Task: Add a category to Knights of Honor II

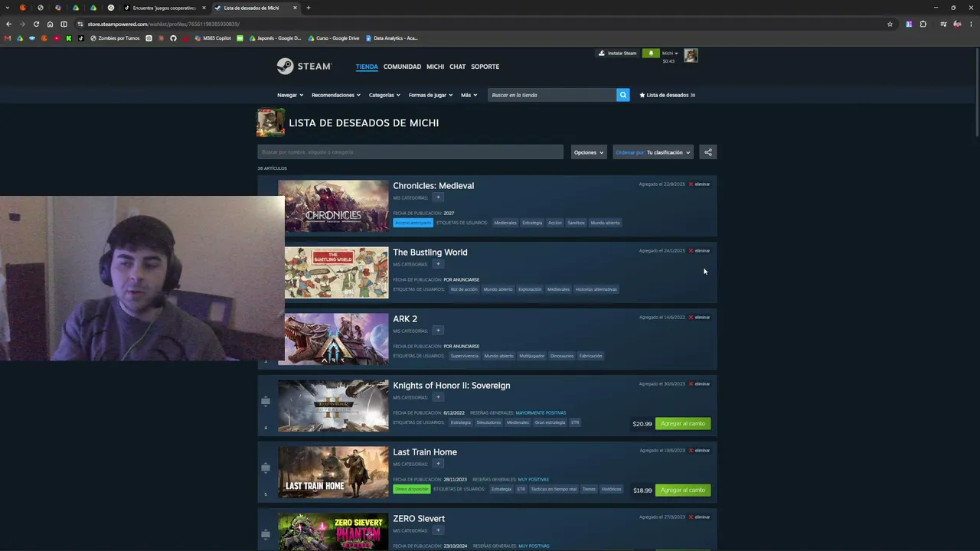Action: tap(438, 397)
